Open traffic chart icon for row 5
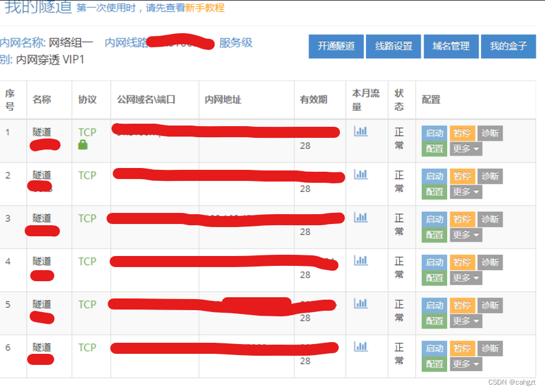This screenshot has width=545, height=392. 360,303
